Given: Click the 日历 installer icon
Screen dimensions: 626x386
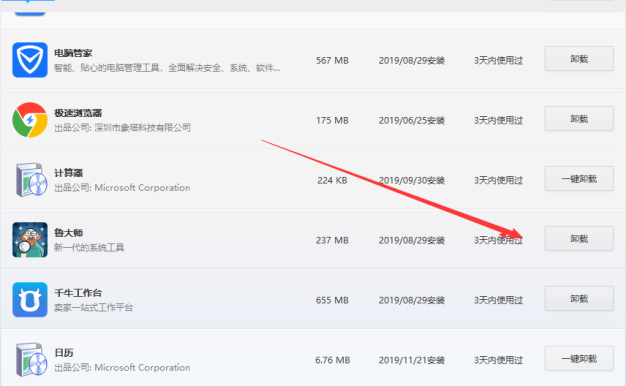Looking at the screenshot, I should [31, 359].
